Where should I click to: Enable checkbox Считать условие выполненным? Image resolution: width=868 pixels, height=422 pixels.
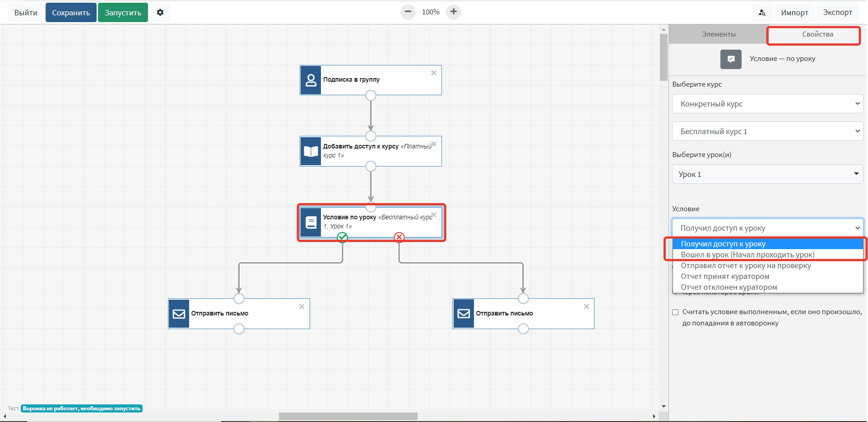(x=675, y=312)
